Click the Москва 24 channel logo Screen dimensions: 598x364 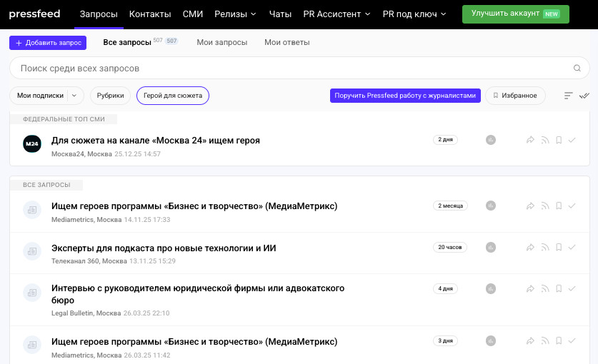[x=32, y=143]
